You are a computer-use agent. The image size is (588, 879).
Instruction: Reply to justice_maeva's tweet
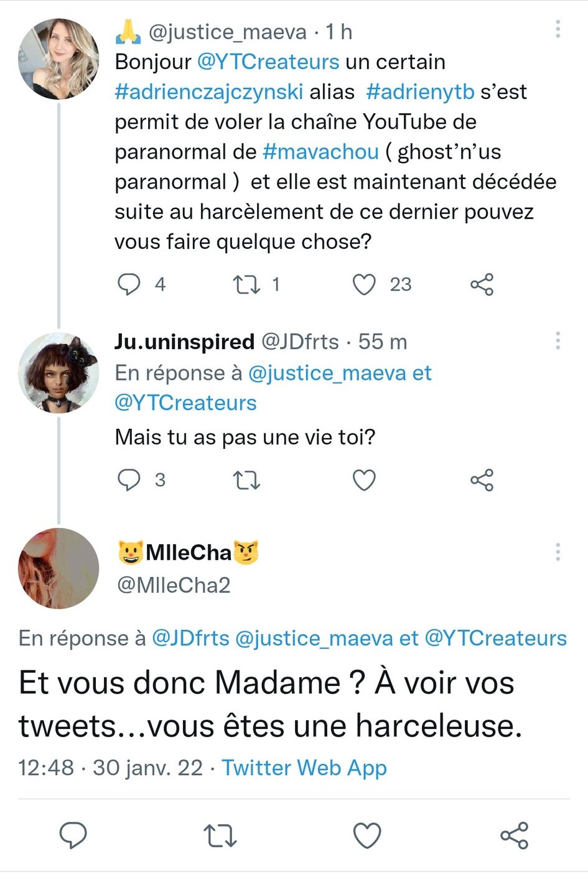pos(129,284)
